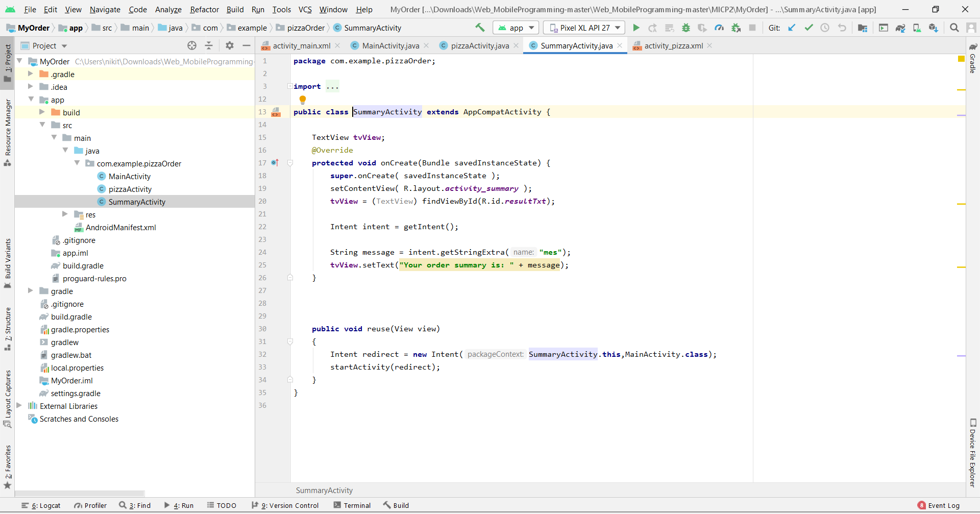Open the VCS menu
The image size is (980, 514).
point(305,9)
